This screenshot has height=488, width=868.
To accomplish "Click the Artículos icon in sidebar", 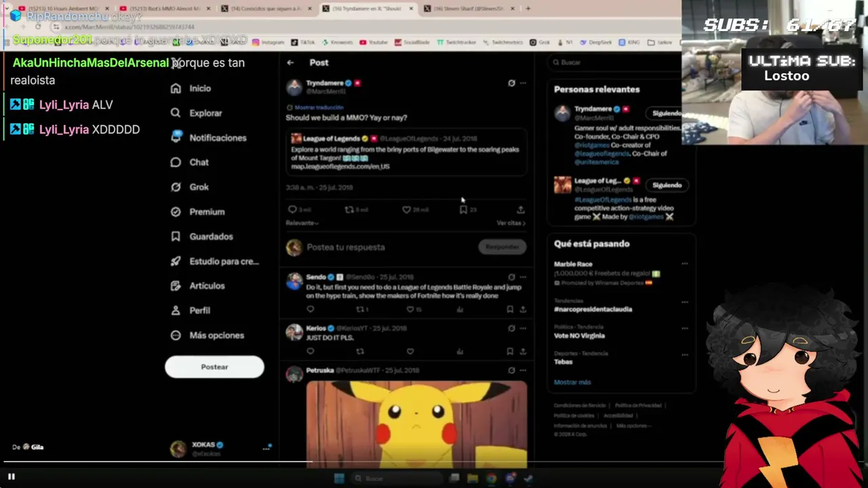I will (176, 285).
